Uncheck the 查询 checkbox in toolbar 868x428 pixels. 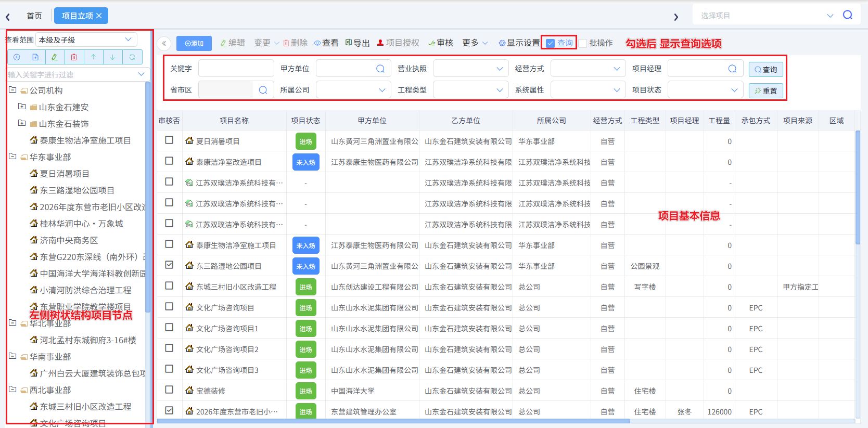(550, 43)
